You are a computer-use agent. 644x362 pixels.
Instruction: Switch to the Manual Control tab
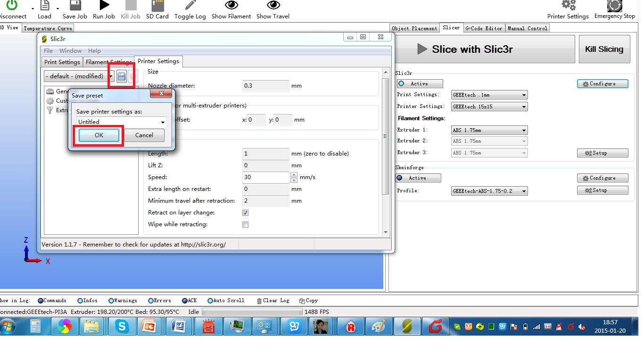tap(528, 28)
